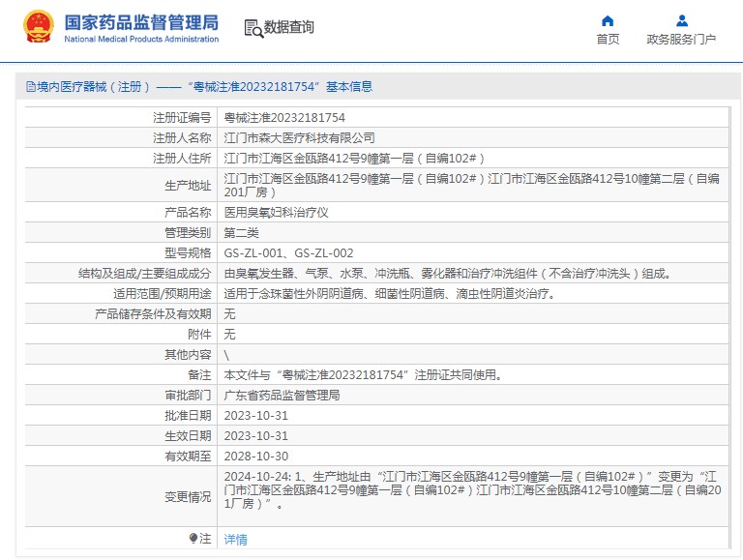This screenshot has height=560, width=743.
Task: Click approval department 广东省药品监督管理局
Action: pyautogui.click(x=282, y=395)
